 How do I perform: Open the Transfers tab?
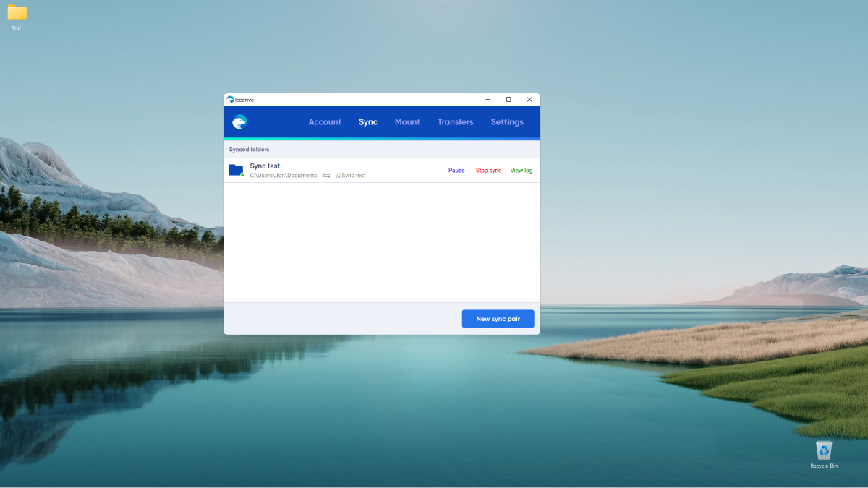(455, 122)
